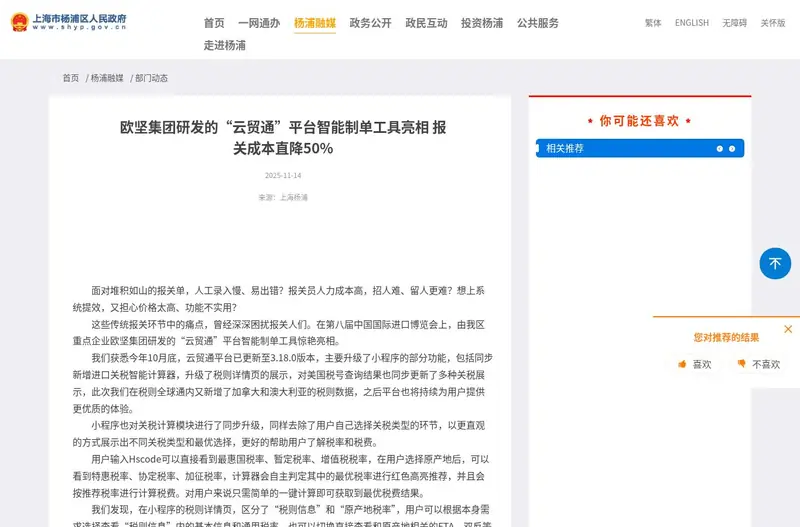800x527 pixels.
Task: Click the source text 来源：上海杨浦
Action: pyautogui.click(x=283, y=197)
